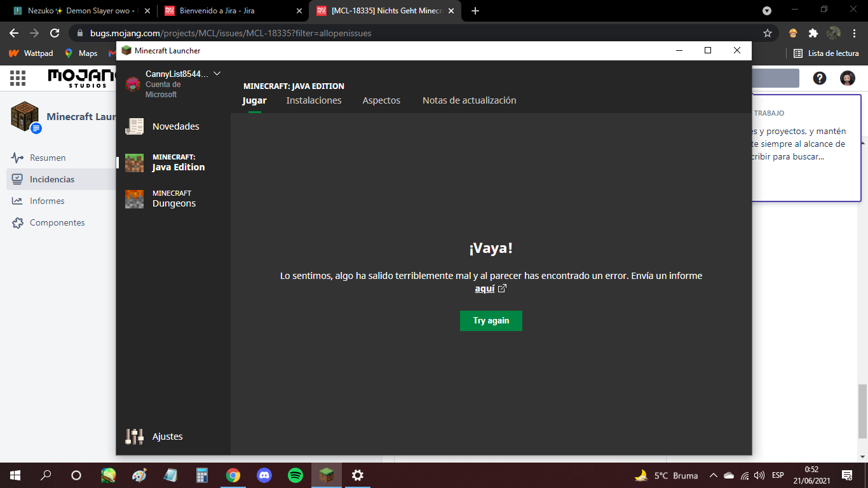Open Lista de lectura reading list

(x=826, y=53)
